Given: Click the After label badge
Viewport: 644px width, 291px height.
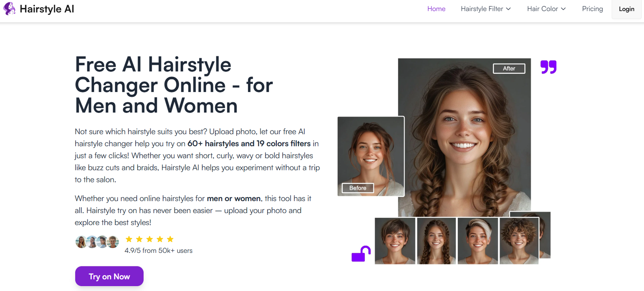Looking at the screenshot, I should (x=509, y=69).
